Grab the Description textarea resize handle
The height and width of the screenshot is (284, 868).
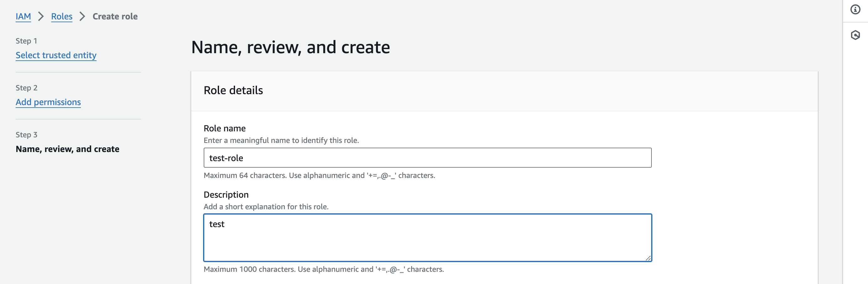[648, 258]
